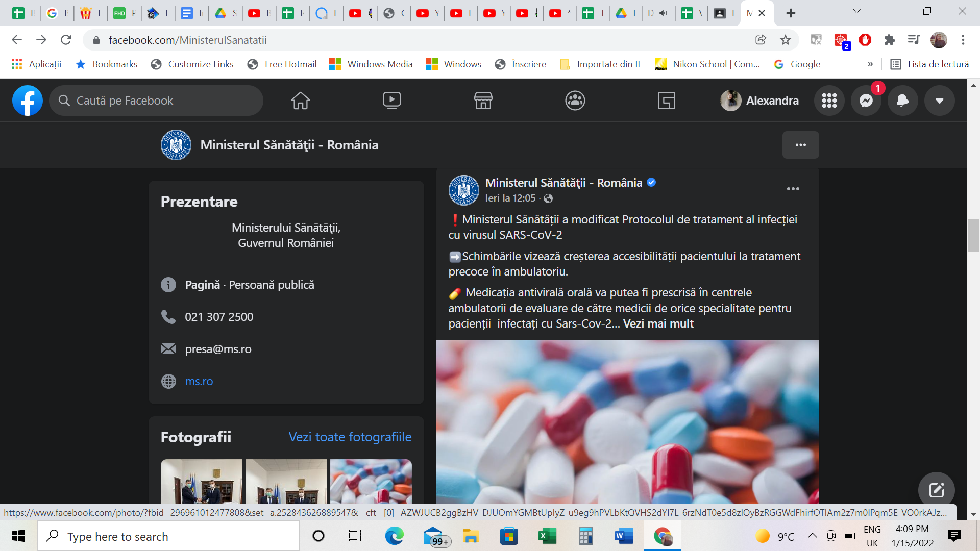Screen dimensions: 980x551
Task: Open the Windows Start menu
Action: [18, 536]
